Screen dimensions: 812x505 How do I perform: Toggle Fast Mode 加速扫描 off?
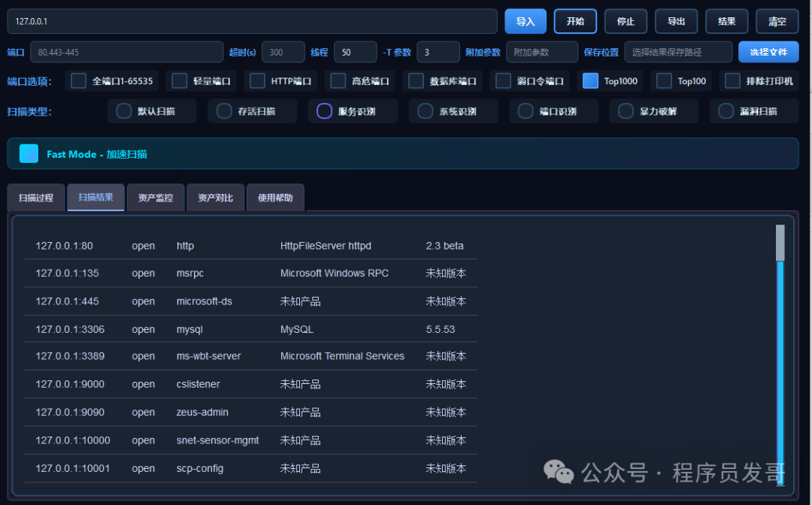29,153
